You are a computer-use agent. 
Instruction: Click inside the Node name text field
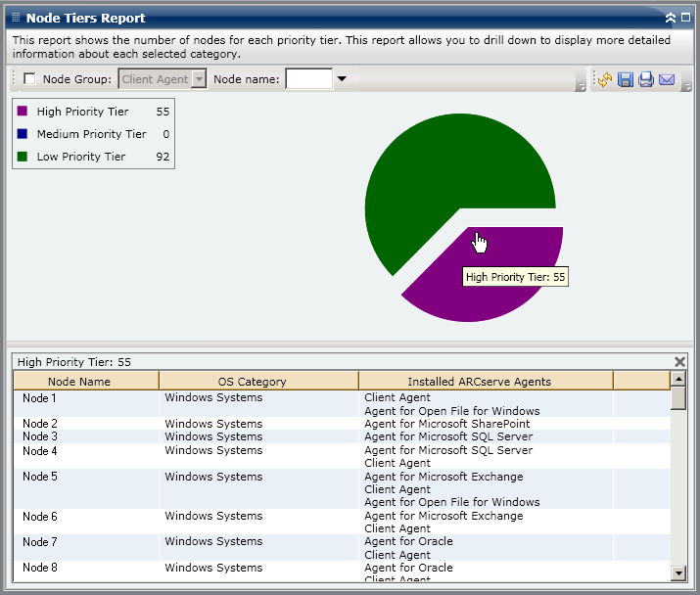pyautogui.click(x=308, y=79)
